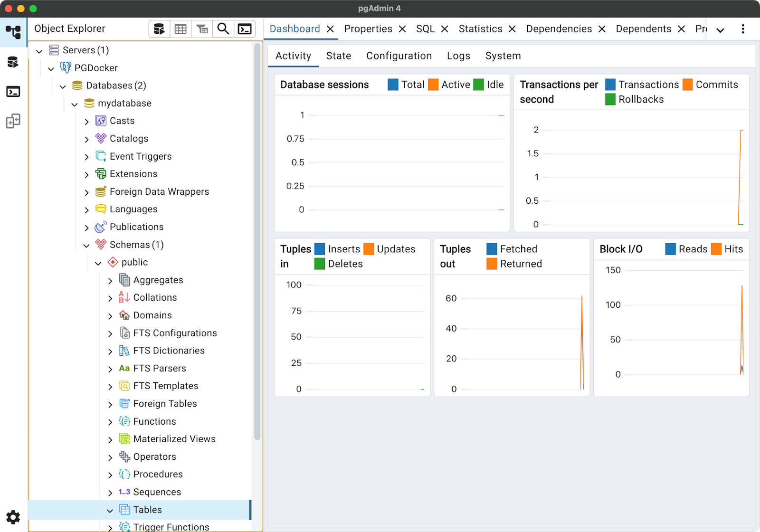Click the Publications node icon
The width and height of the screenshot is (760, 532).
click(101, 227)
